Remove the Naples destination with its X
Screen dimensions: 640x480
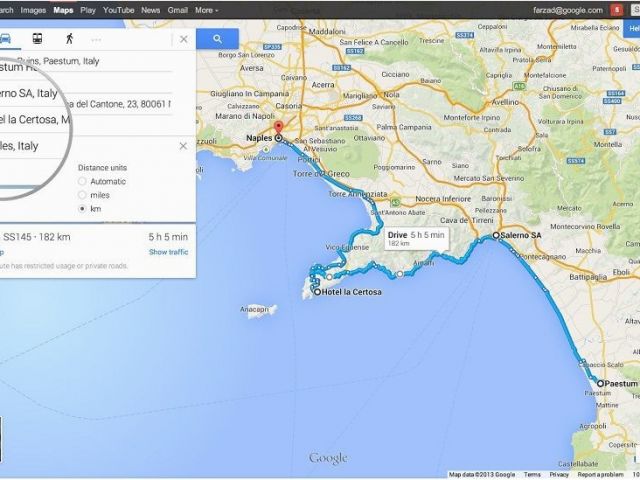(183, 146)
